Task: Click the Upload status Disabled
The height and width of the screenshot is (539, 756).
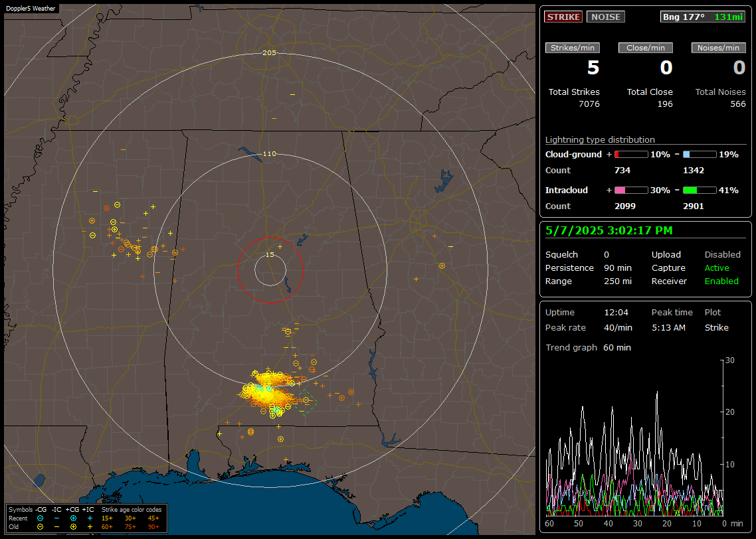Action: tap(722, 255)
